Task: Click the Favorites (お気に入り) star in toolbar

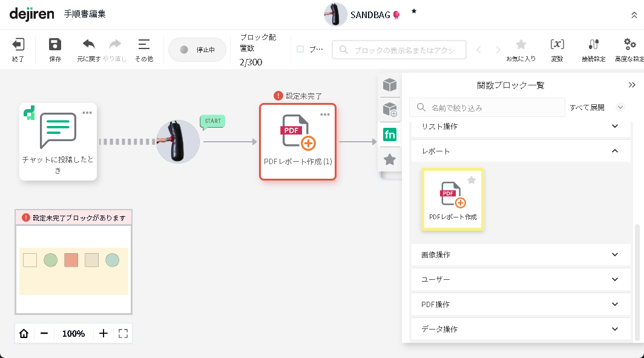Action: pyautogui.click(x=521, y=45)
